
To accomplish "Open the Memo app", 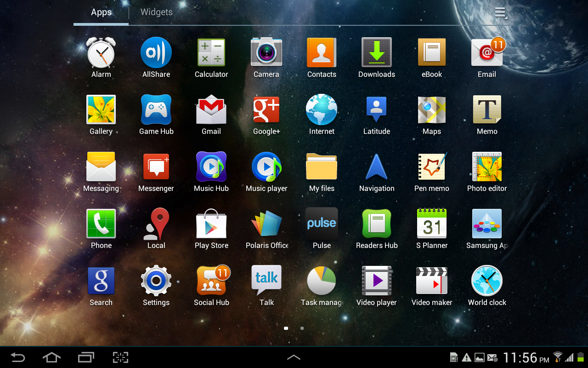I will tap(487, 115).
